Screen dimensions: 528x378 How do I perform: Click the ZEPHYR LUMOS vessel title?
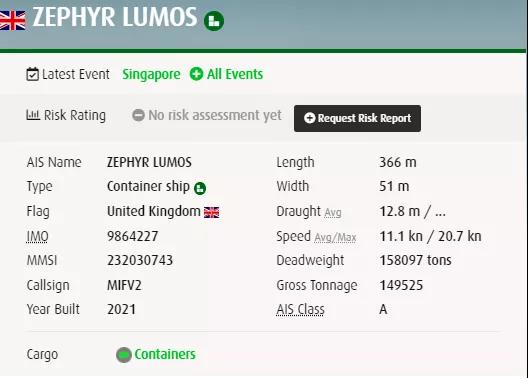click(115, 17)
